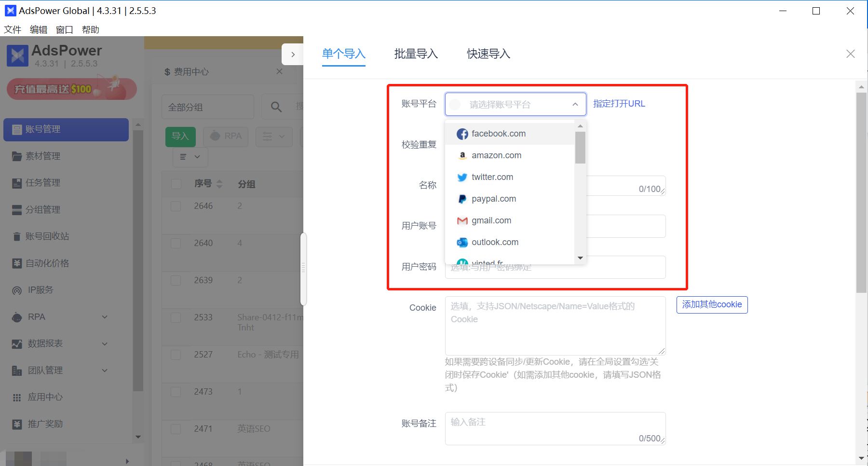
Task: Check the row 2527 checkbox
Action: point(176,355)
